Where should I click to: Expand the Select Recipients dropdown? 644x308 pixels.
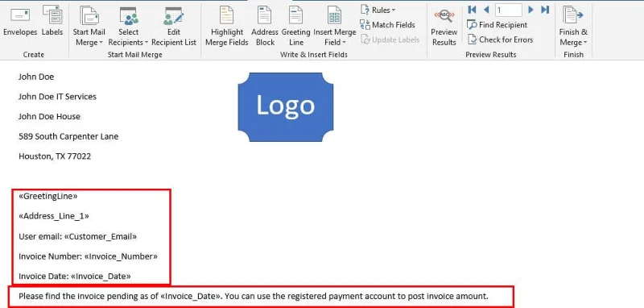pos(128,26)
